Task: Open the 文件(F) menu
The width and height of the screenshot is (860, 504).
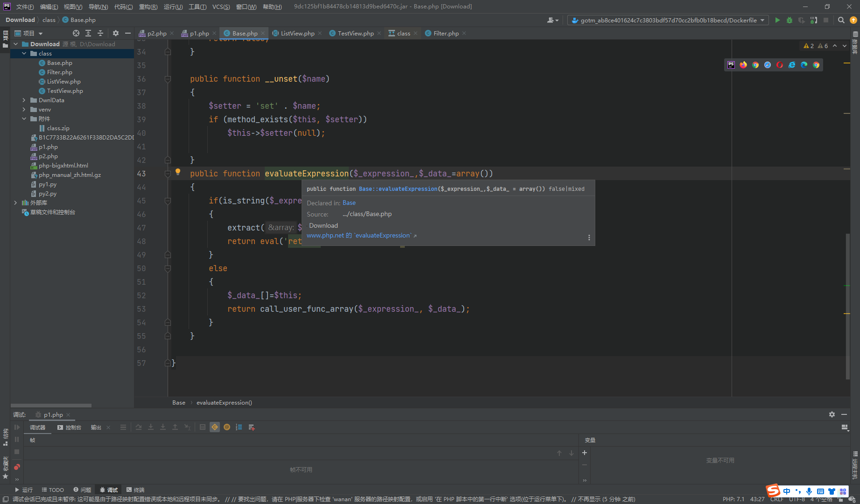Action: coord(25,7)
